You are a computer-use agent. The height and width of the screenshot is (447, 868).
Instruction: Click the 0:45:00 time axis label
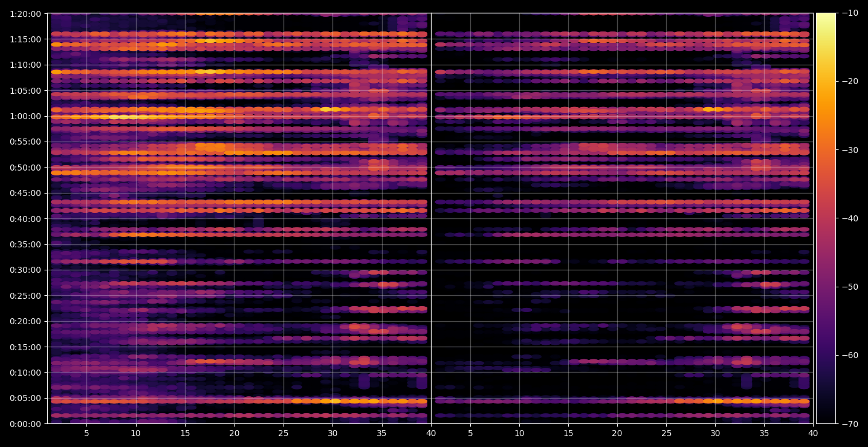[25, 193]
